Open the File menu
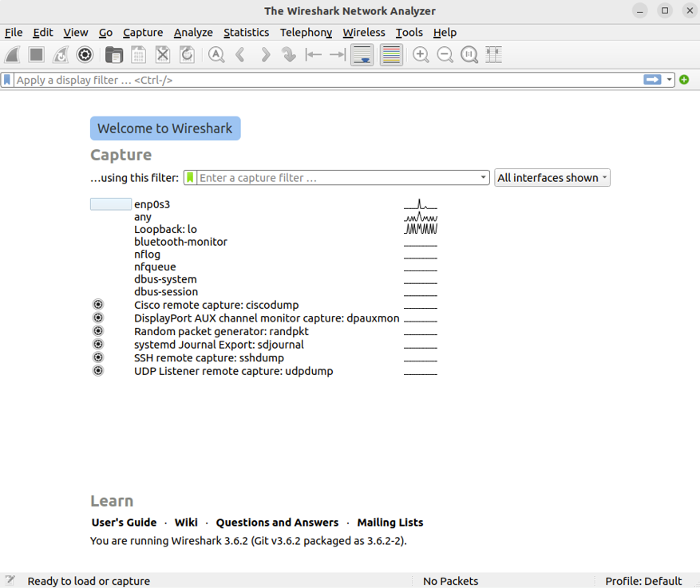The width and height of the screenshot is (700, 588). click(x=14, y=33)
